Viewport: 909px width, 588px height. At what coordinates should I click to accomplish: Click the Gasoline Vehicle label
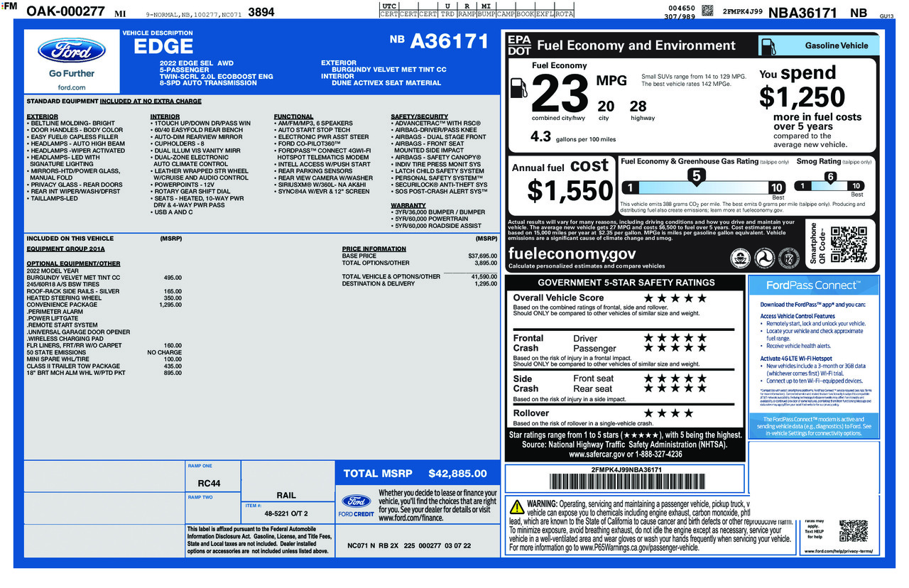click(836, 45)
